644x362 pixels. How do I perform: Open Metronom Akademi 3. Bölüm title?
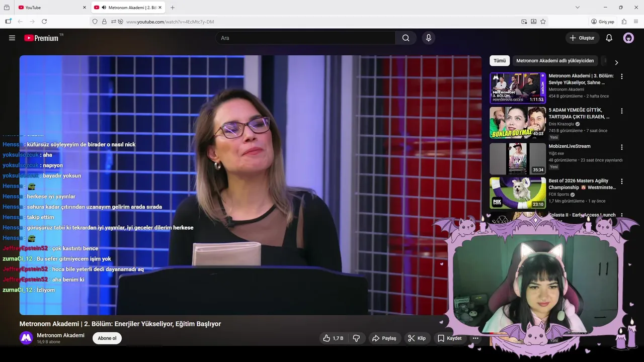click(581, 79)
